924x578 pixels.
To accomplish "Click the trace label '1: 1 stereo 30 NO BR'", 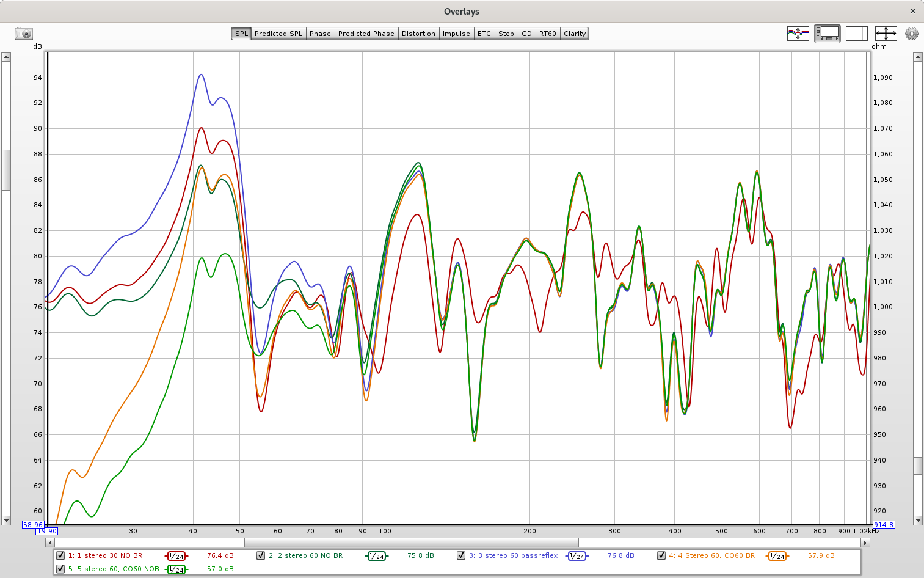I will (x=105, y=556).
